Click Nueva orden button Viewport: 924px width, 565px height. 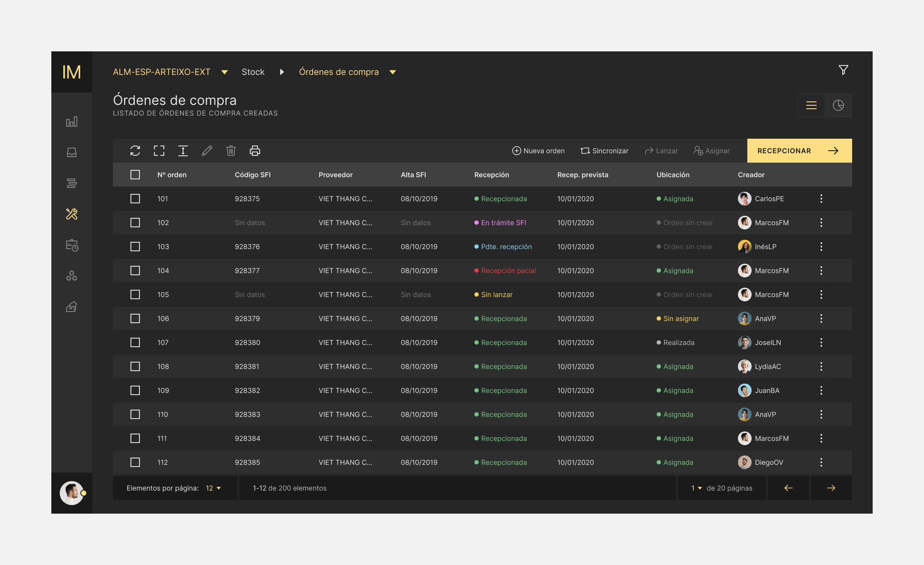[x=539, y=151]
